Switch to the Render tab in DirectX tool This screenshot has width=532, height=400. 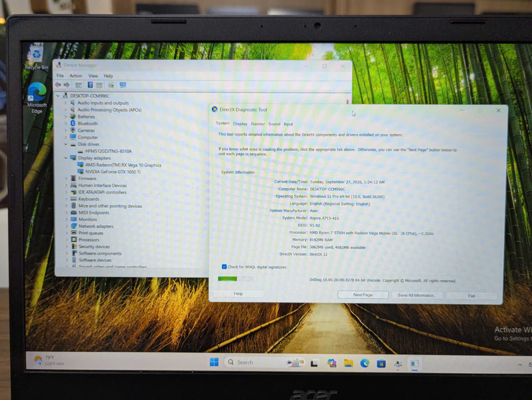(x=258, y=124)
